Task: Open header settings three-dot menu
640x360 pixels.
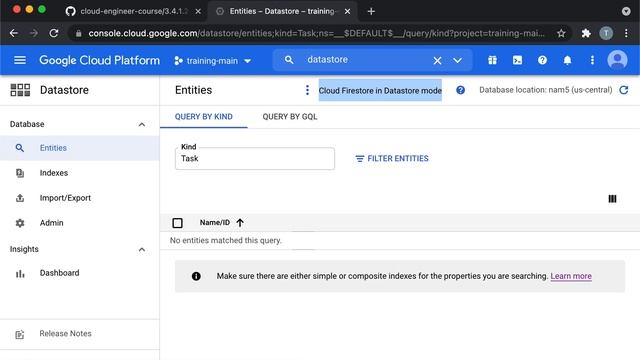Action: pos(592,60)
